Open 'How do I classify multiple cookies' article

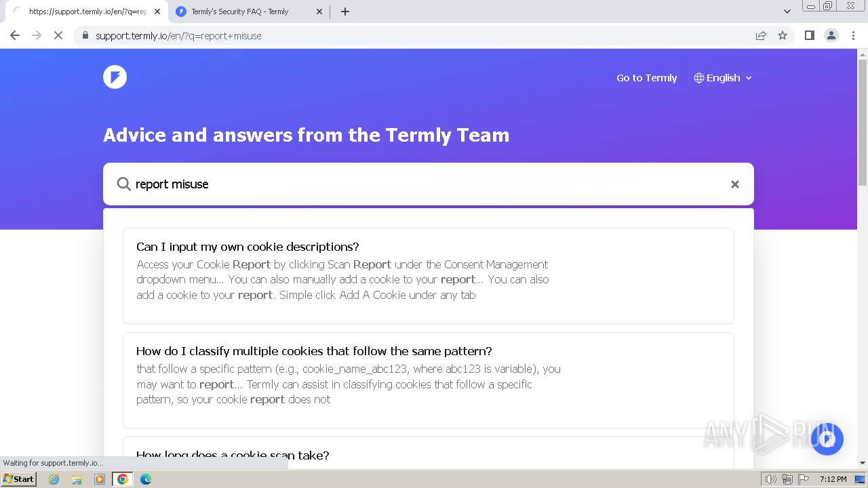(x=429, y=380)
